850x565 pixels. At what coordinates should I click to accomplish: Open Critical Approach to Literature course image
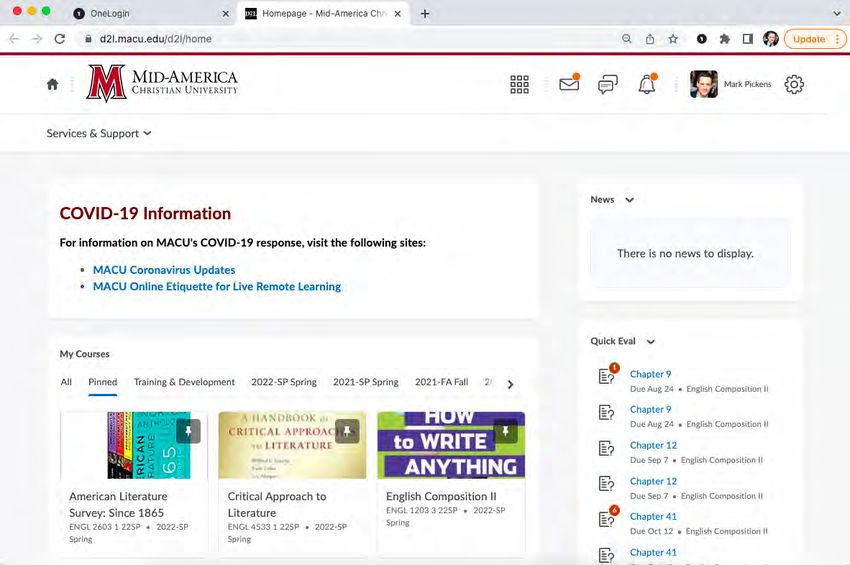(292, 445)
